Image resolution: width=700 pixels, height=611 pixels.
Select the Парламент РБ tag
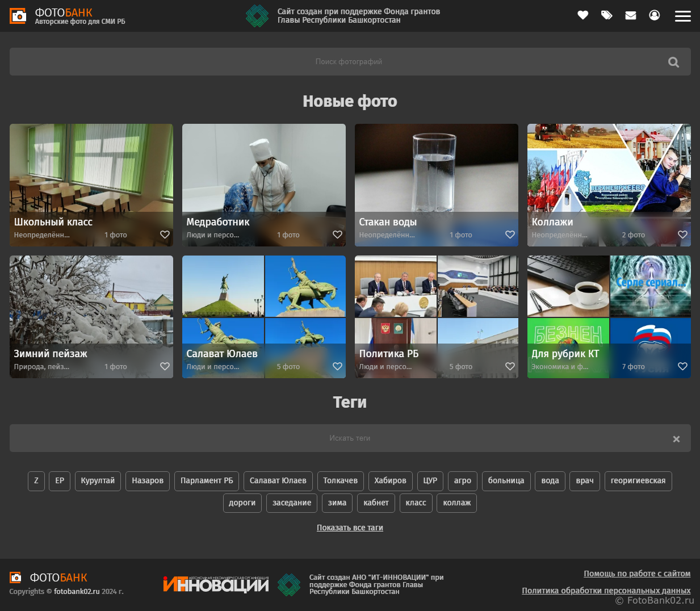point(207,480)
